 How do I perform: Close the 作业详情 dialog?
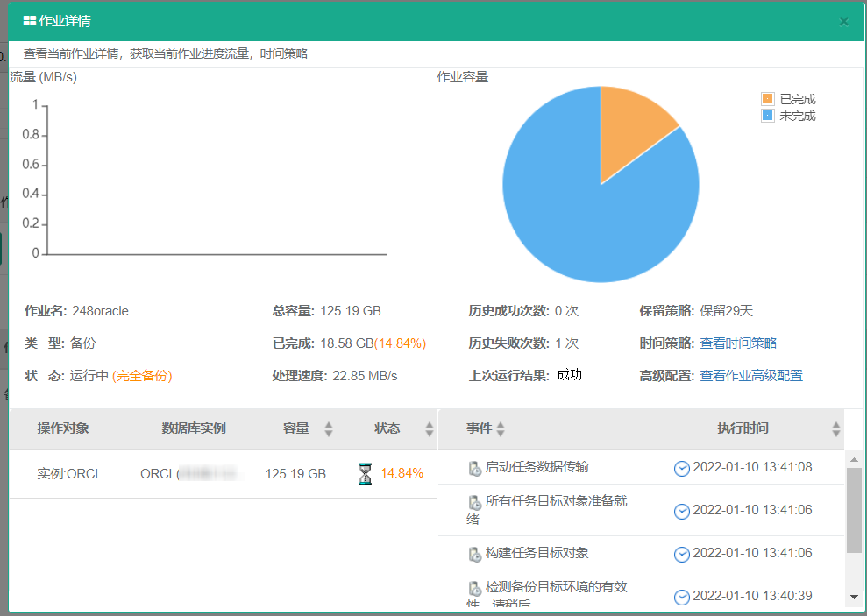click(x=844, y=22)
